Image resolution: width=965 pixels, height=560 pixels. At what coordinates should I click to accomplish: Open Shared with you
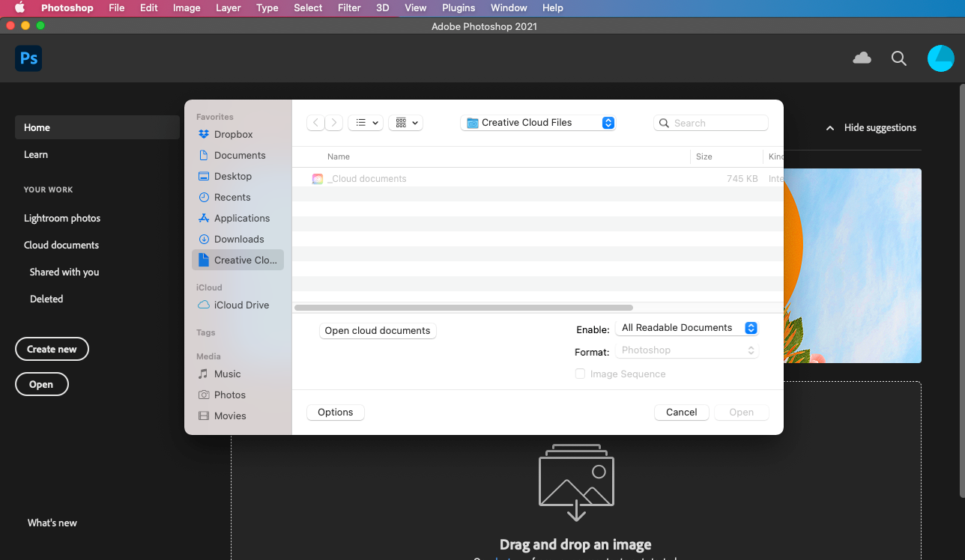(x=64, y=272)
